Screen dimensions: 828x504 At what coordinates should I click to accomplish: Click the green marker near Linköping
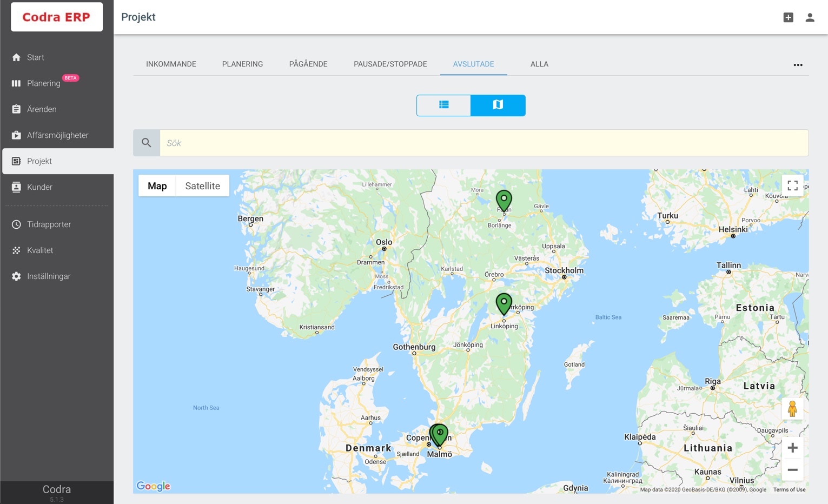click(504, 303)
